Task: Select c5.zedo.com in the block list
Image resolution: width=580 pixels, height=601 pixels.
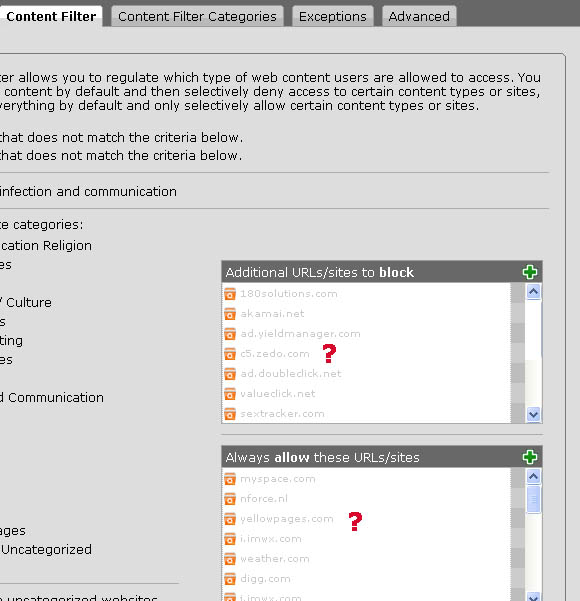Action: [275, 354]
